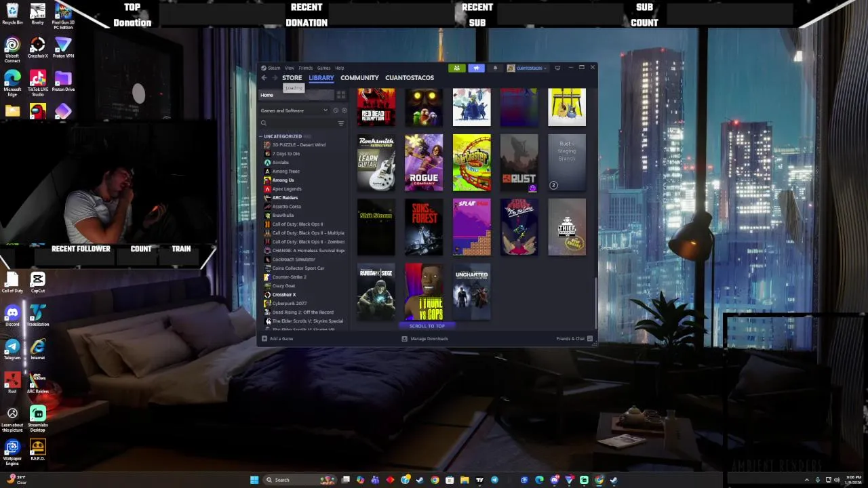Click the SCROLL TO TOP button
Screen dimensions: 868x488
(427, 326)
